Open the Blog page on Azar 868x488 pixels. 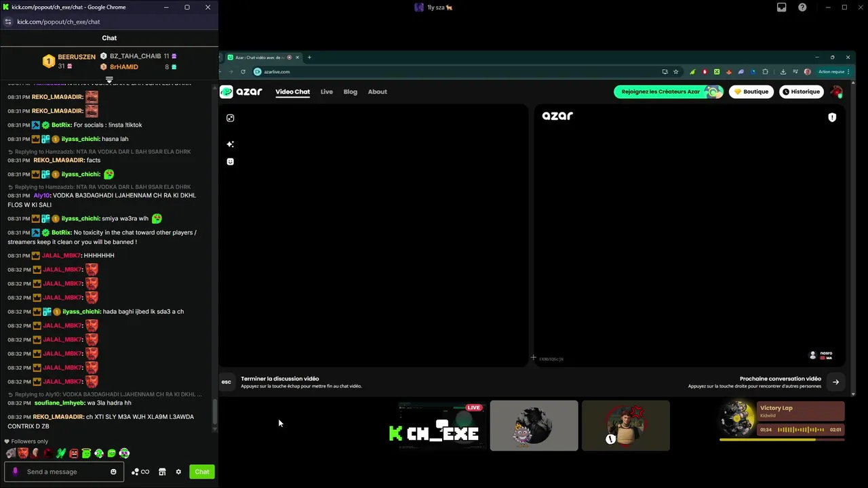(351, 91)
